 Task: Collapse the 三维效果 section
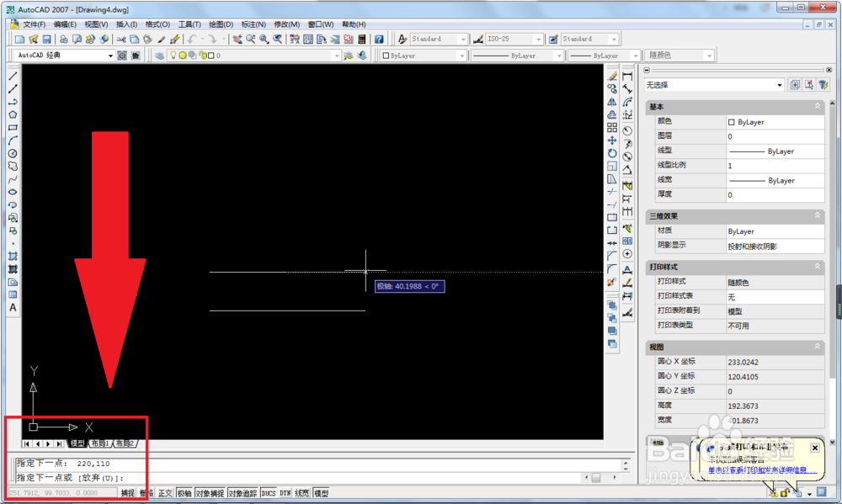click(818, 215)
